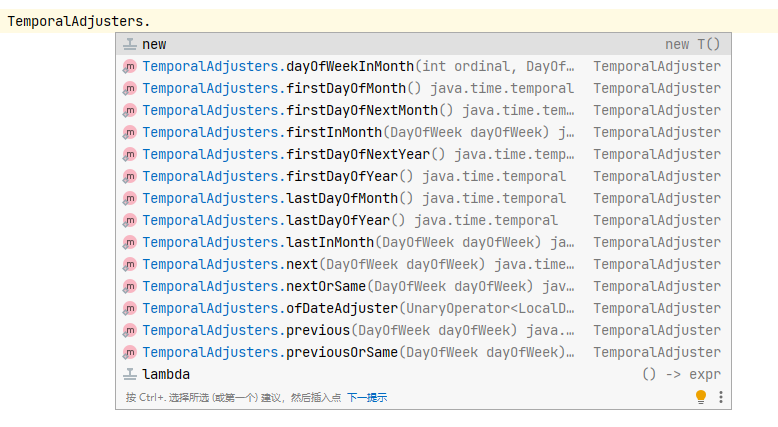The height and width of the screenshot is (427, 778).
Task: Place cursor after 'TemporalAdjusters.' in editor
Action: [x=150, y=21]
